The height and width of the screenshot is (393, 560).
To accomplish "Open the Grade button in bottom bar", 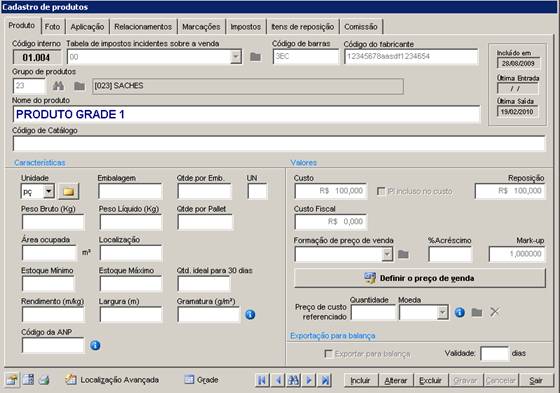I will (x=201, y=380).
